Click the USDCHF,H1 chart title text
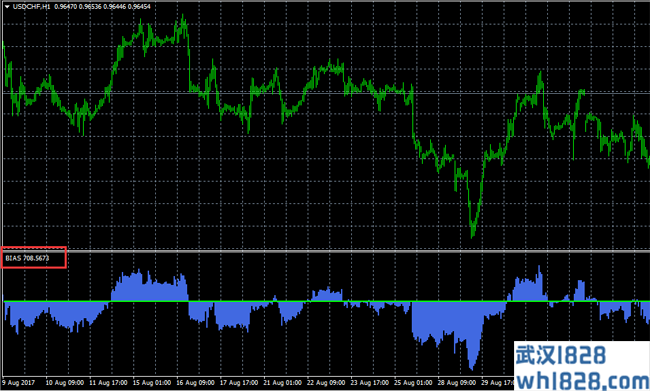This screenshot has height=391, width=650. click(x=32, y=7)
